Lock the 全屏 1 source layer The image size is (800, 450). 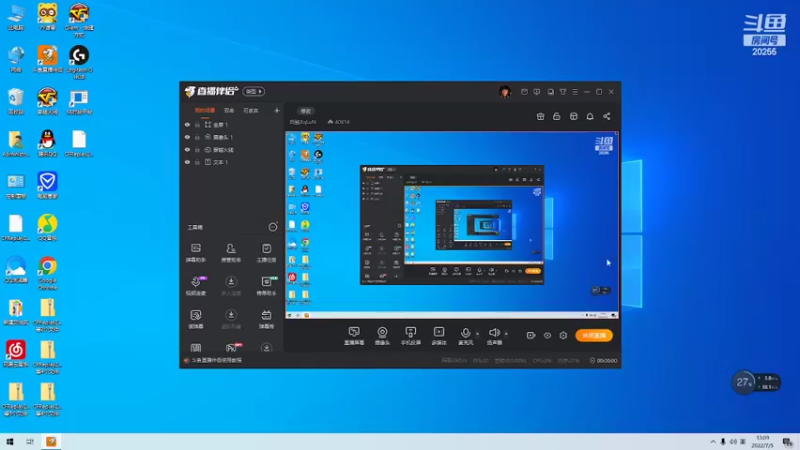pyautogui.click(x=197, y=124)
